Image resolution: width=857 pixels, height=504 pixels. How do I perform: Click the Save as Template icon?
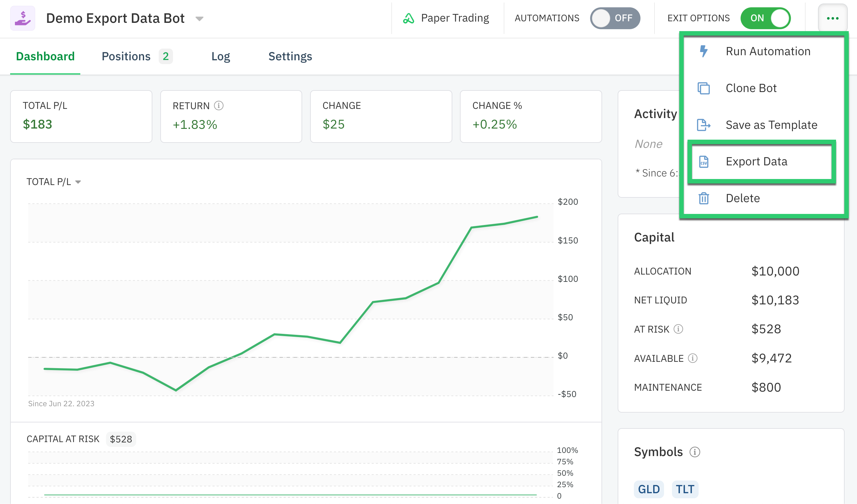(703, 125)
